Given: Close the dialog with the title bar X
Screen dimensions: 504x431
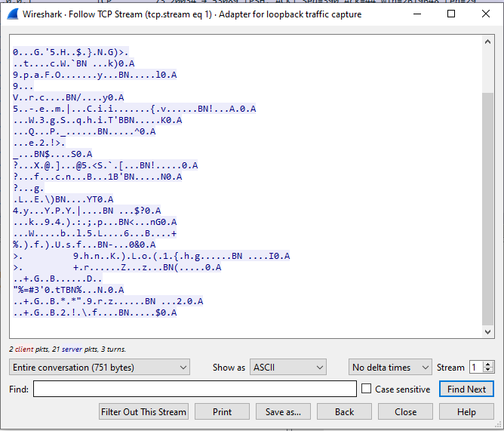Looking at the screenshot, I should 485,14.
